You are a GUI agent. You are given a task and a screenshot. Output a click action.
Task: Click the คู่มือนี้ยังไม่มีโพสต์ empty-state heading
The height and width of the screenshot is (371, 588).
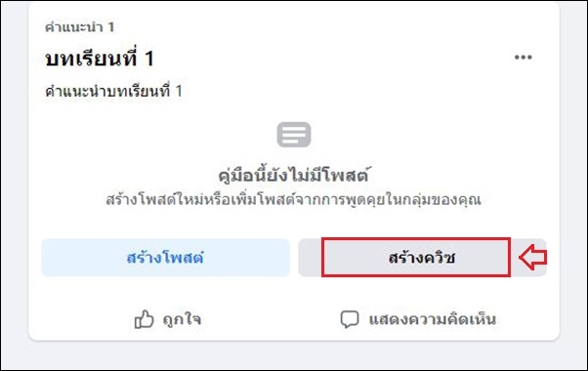pos(294,176)
